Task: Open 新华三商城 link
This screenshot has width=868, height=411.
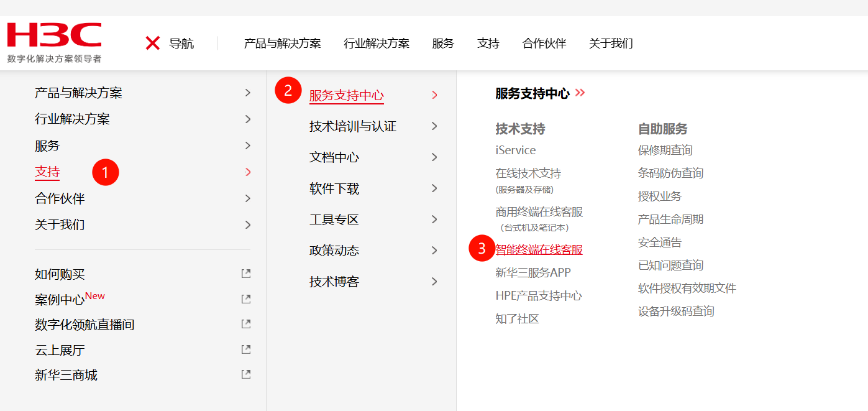Action: (x=66, y=375)
